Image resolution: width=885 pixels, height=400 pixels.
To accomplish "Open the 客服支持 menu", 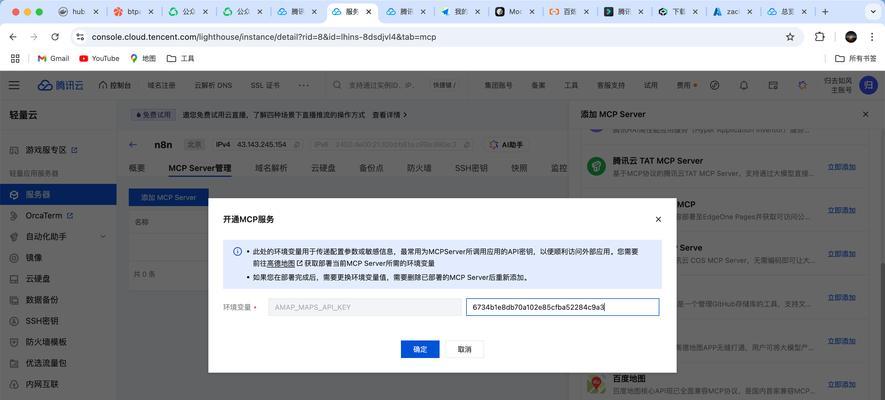I will click(611, 85).
